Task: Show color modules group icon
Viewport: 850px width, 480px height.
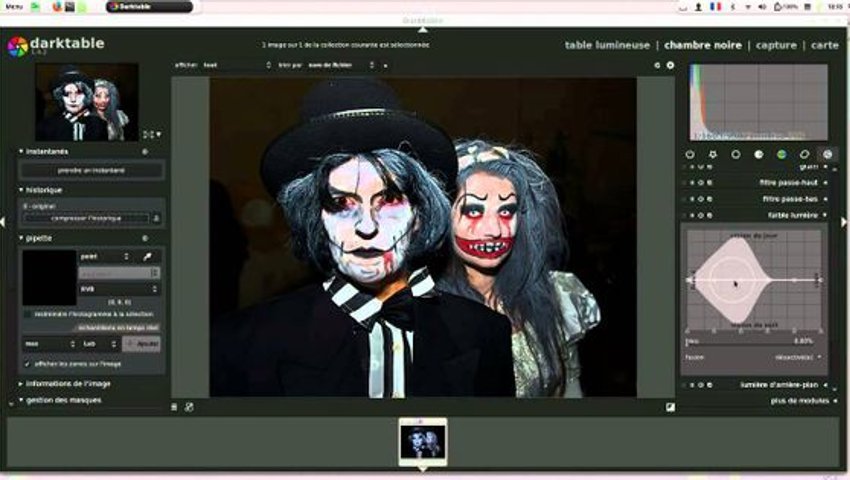Action: pyautogui.click(x=781, y=155)
